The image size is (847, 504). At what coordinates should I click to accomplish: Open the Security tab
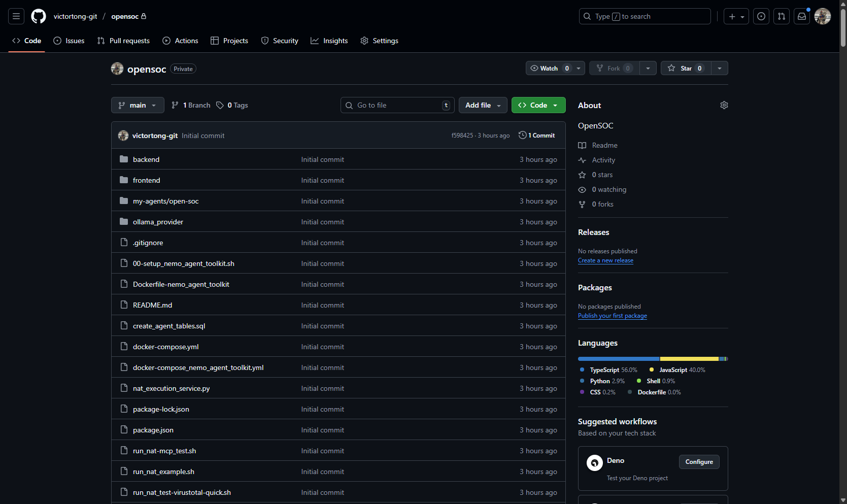(280, 41)
